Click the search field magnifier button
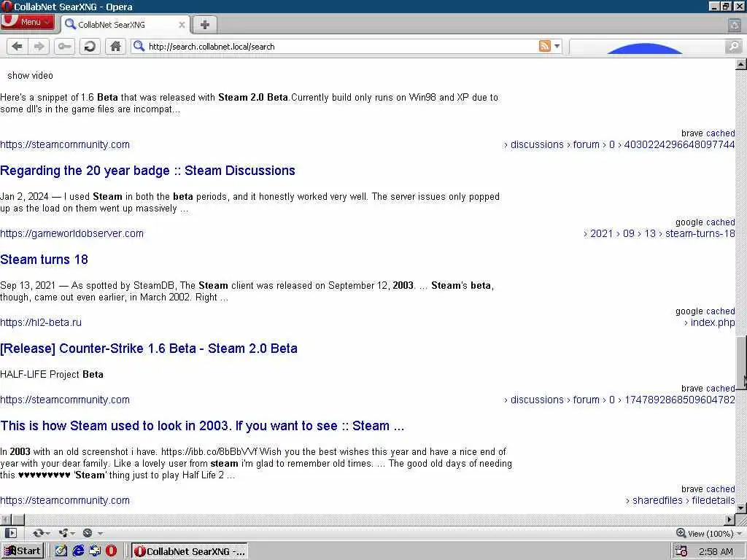747x560 pixels. [x=734, y=46]
